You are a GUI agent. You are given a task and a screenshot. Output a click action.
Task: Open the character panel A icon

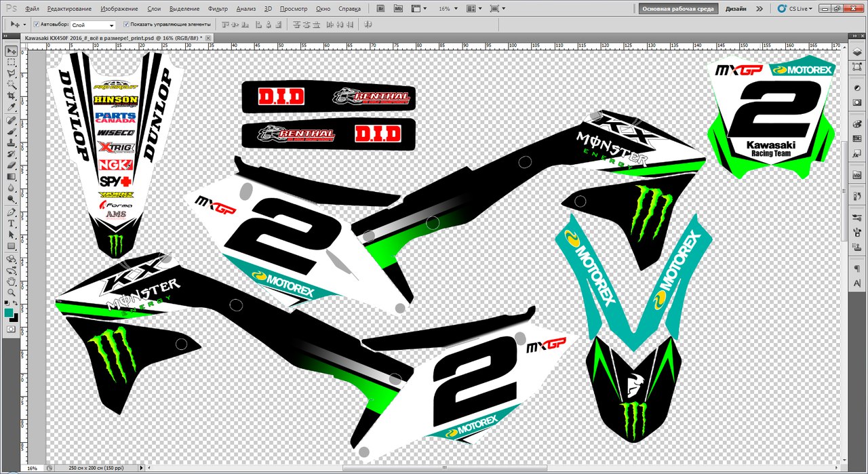[857, 282]
